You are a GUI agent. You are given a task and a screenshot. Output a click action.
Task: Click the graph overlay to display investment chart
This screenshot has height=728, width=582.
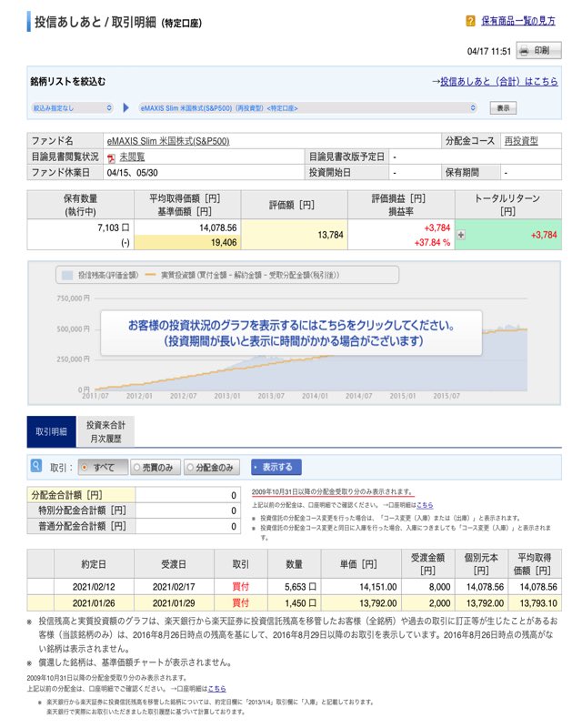pyautogui.click(x=291, y=332)
